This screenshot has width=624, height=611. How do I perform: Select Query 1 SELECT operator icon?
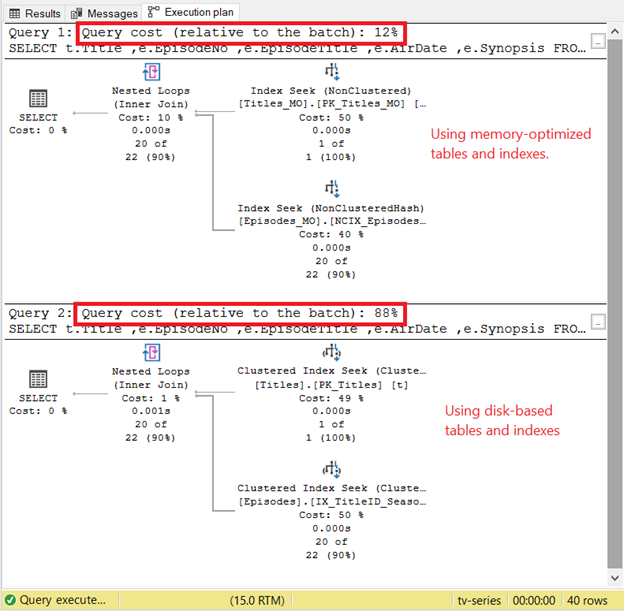38,98
